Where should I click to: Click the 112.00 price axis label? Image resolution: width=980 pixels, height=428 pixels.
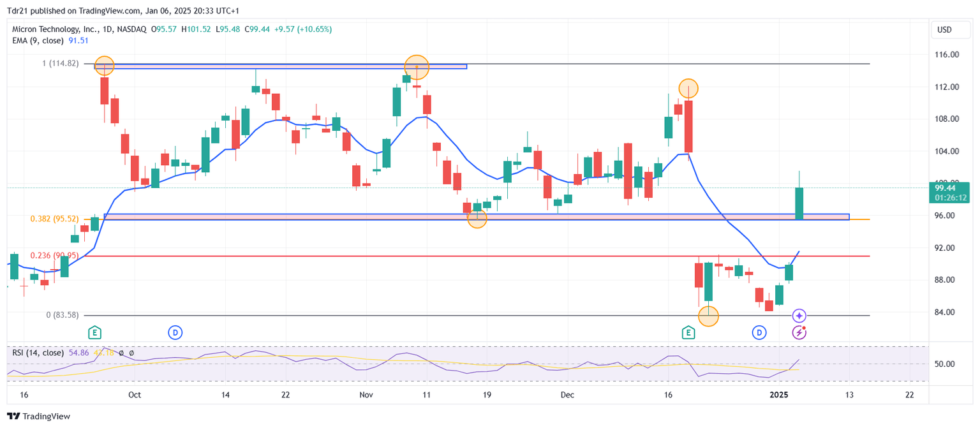click(946, 87)
